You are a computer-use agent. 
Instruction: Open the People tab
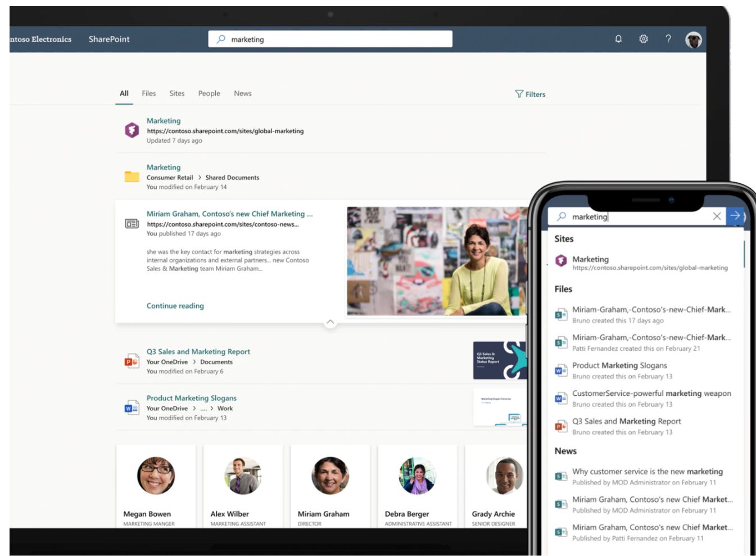click(x=209, y=93)
